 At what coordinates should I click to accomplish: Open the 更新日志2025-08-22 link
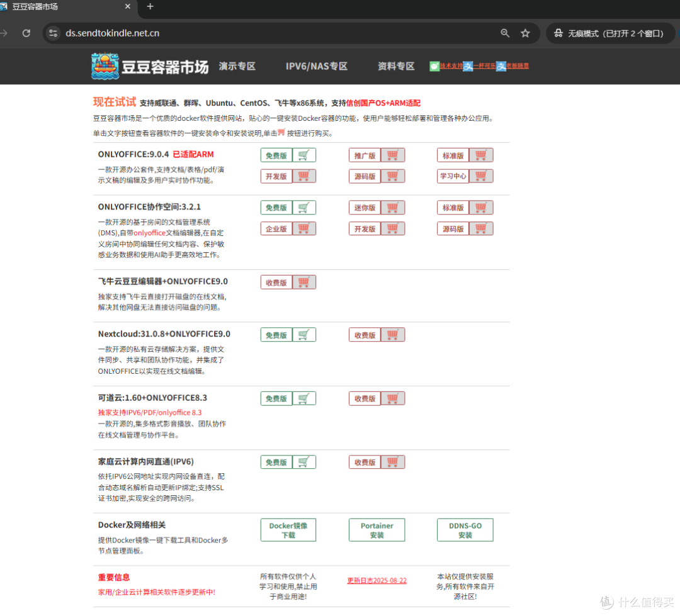(x=377, y=581)
